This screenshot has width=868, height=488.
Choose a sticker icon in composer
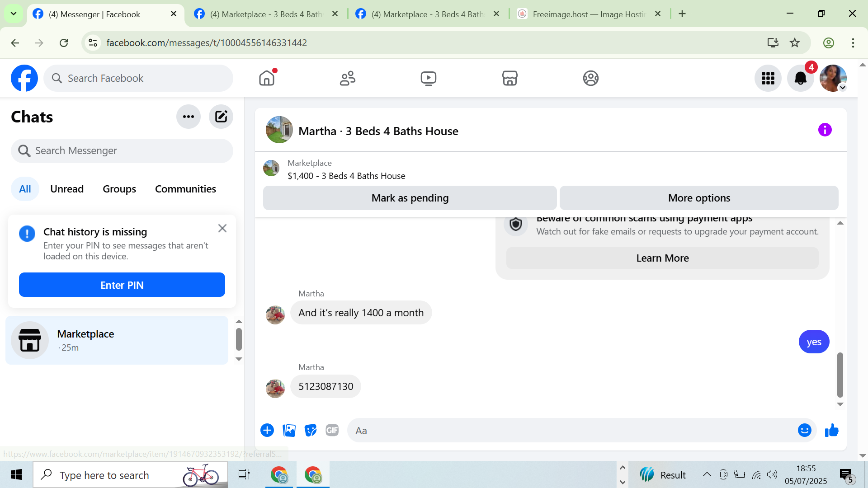point(311,430)
